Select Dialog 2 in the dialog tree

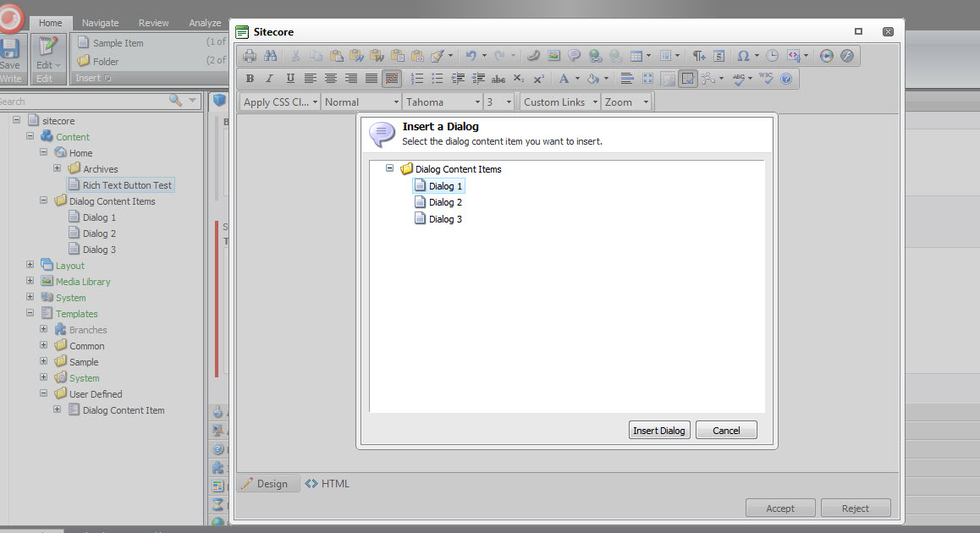[445, 202]
